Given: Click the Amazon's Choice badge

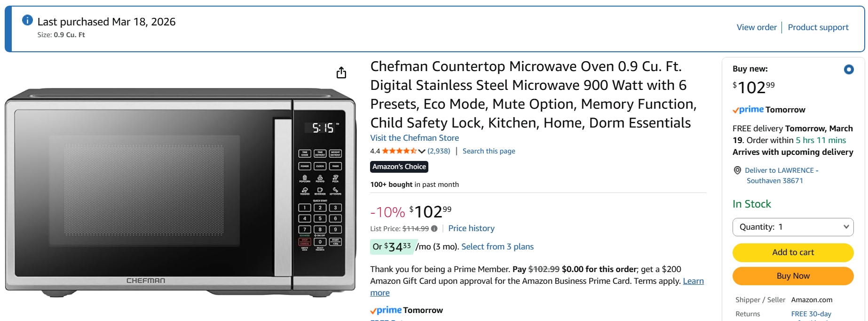Looking at the screenshot, I should [x=399, y=167].
